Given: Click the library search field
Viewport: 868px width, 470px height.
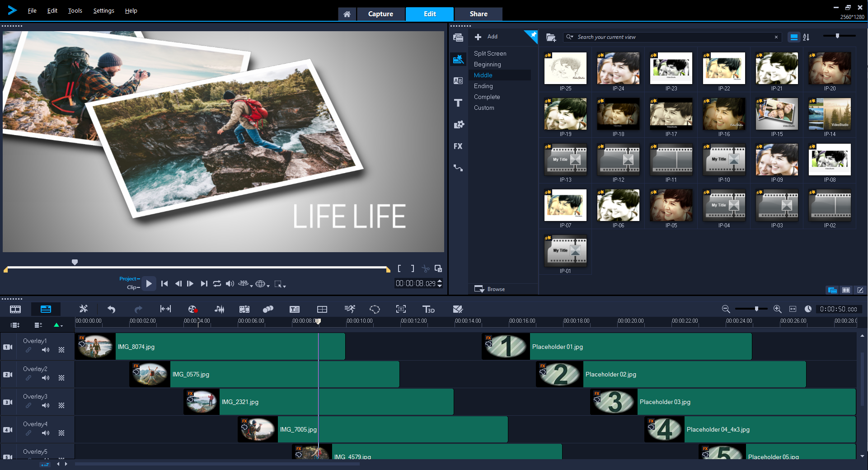Looking at the screenshot, I should point(673,37).
